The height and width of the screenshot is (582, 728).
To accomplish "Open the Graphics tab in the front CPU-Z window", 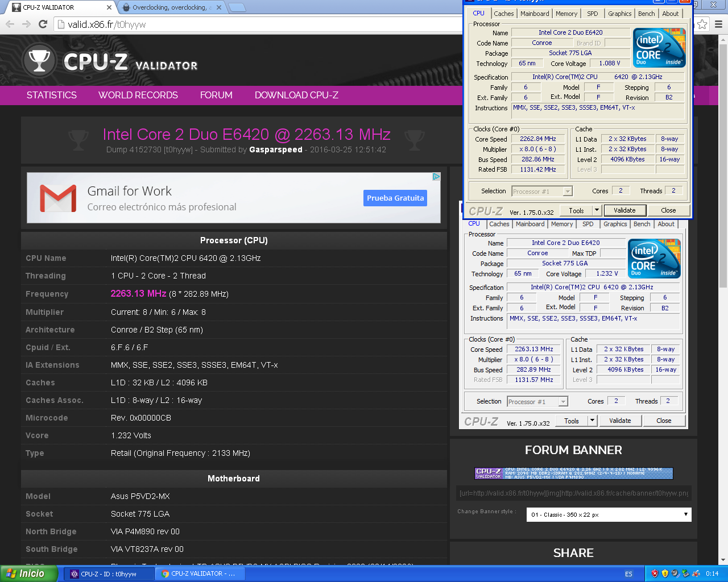I will [x=620, y=14].
